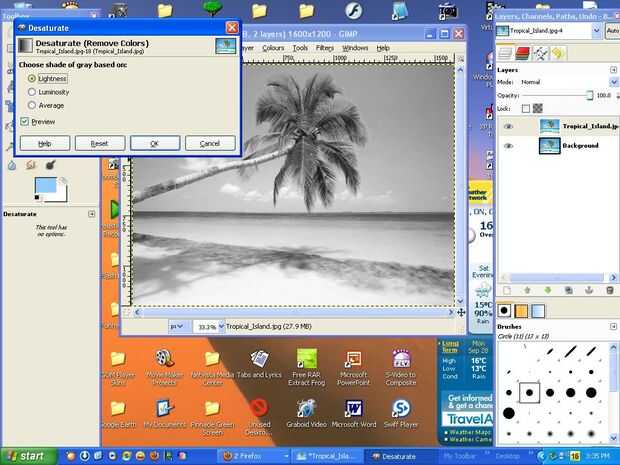Duplicate the layer using the duplicate icon

point(569,291)
